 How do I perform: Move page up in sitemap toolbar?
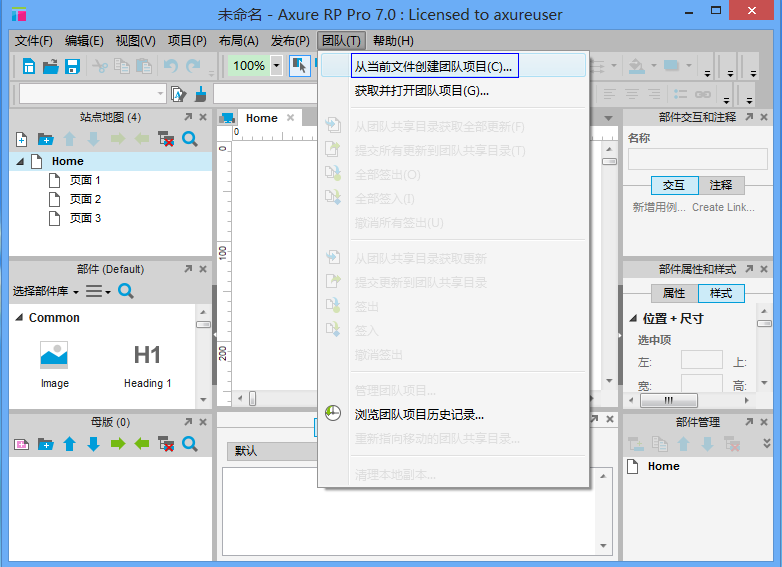[x=69, y=139]
